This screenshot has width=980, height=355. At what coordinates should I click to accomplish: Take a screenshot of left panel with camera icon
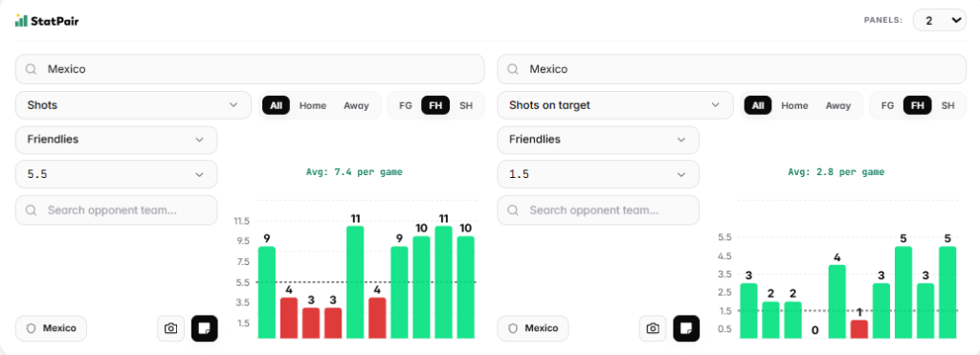click(170, 328)
